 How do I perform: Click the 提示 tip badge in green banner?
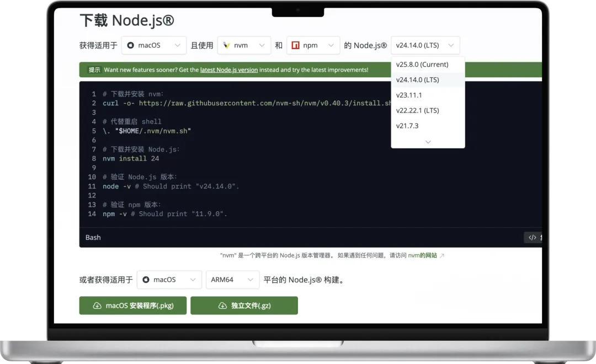pyautogui.click(x=94, y=70)
